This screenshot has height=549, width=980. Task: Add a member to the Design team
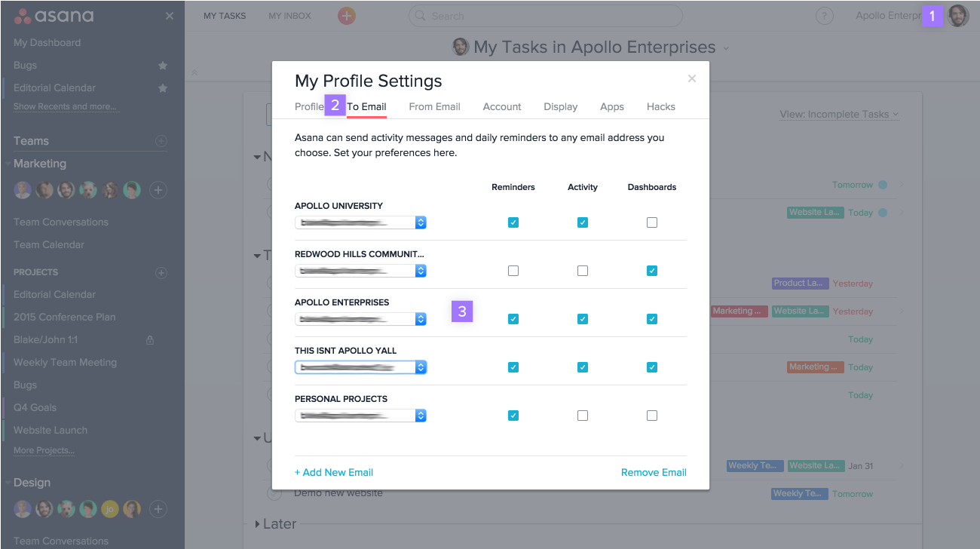pos(158,509)
